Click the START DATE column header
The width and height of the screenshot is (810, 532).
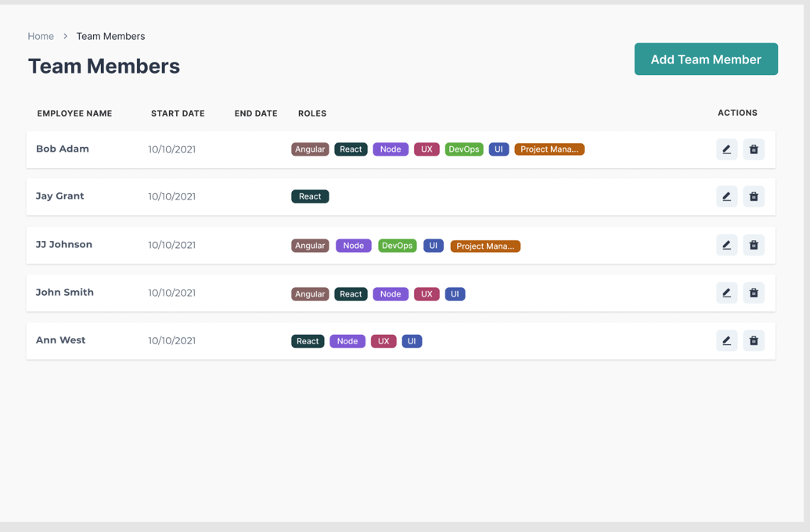(178, 113)
